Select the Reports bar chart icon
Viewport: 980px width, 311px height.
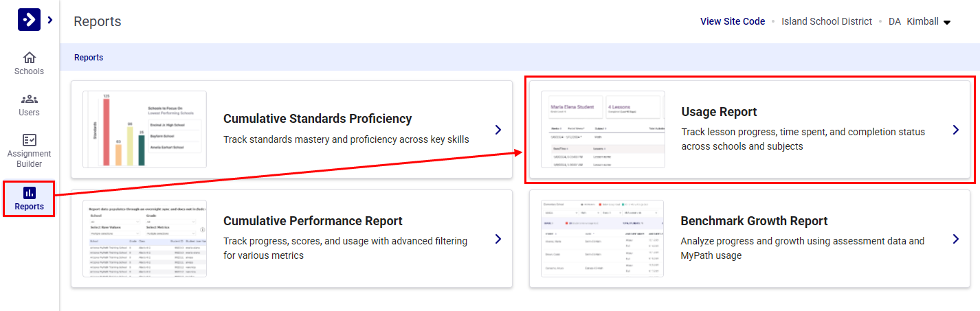pos(29,193)
